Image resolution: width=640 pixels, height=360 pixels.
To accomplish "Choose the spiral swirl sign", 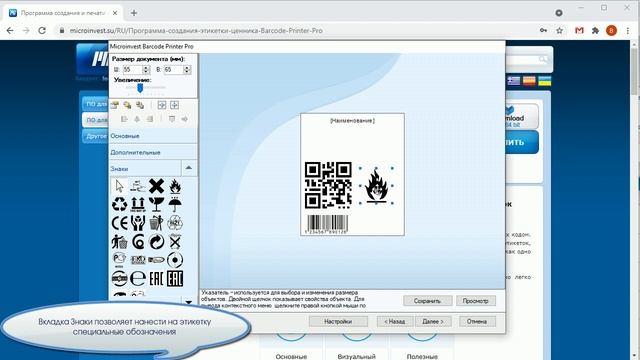I will coord(138,242).
